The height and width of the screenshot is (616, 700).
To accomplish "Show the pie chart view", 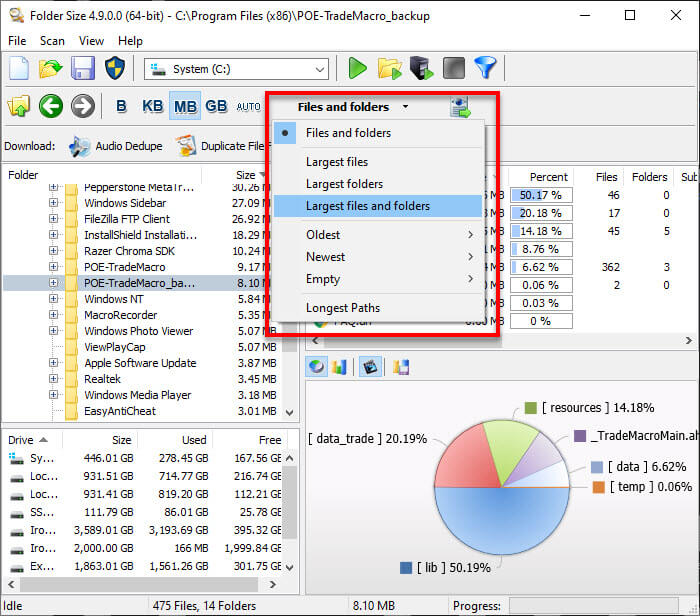I will [317, 367].
